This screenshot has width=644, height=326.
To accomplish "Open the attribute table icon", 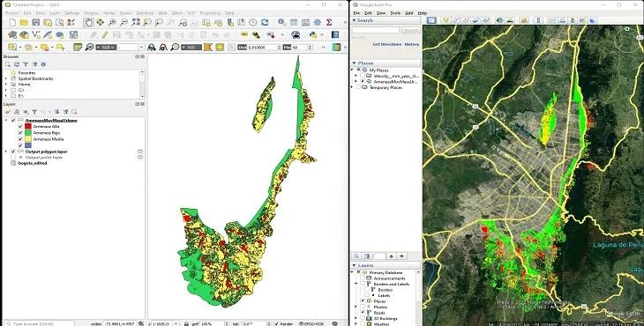I will click(294, 22).
